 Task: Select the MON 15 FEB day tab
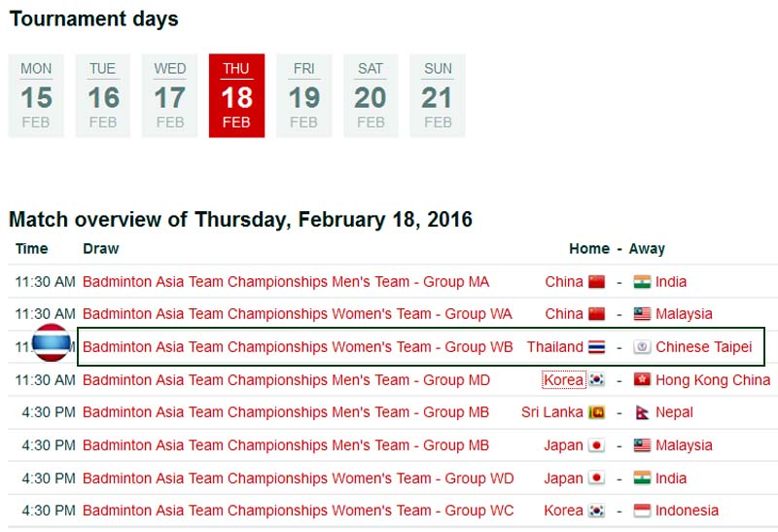[x=36, y=95]
